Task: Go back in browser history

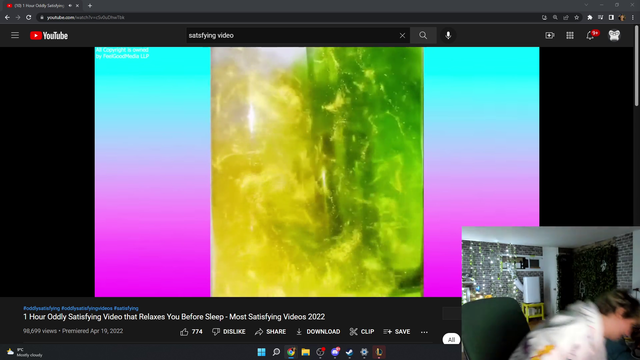Action: tap(7, 18)
